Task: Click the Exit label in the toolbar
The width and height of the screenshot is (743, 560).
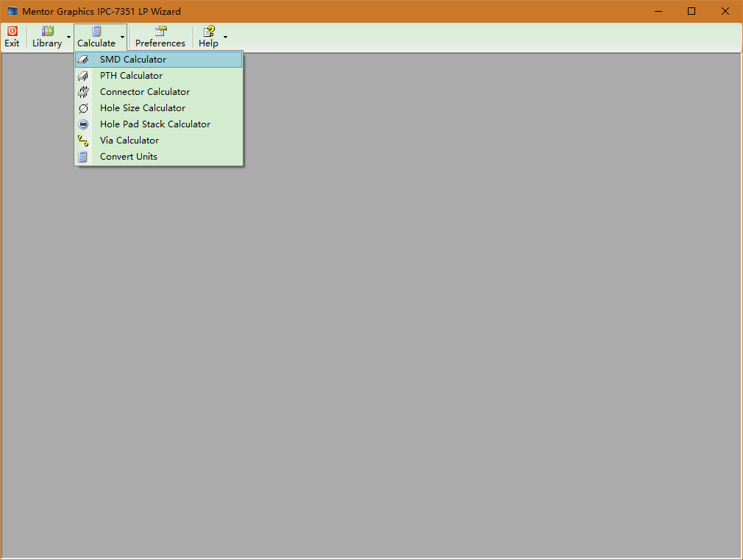Action: click(12, 43)
